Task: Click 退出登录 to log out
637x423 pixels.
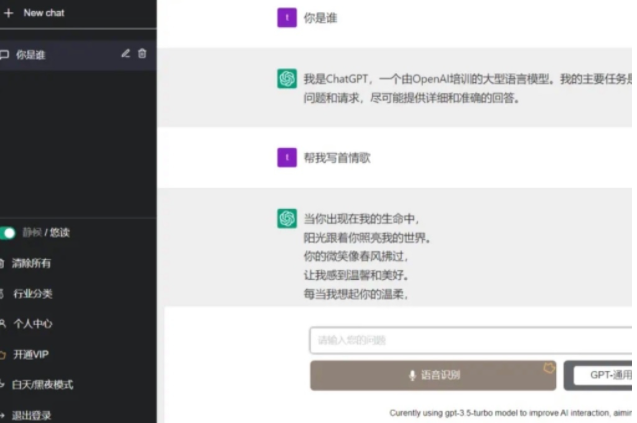Action: coord(31,414)
